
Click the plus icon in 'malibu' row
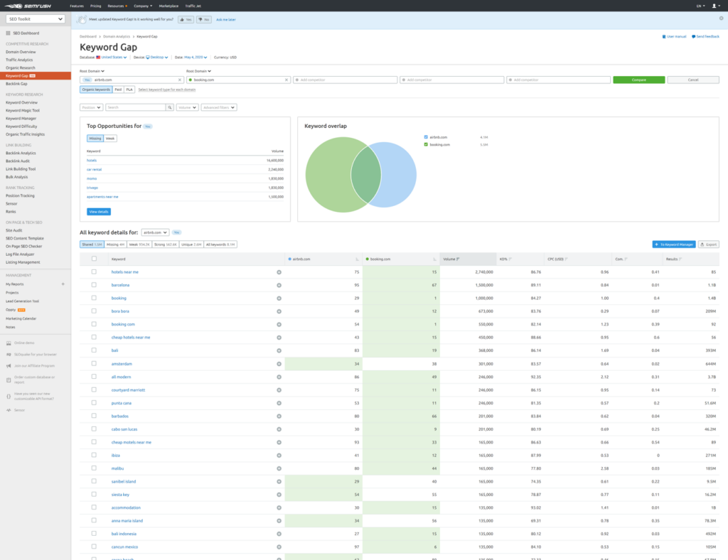279,468
